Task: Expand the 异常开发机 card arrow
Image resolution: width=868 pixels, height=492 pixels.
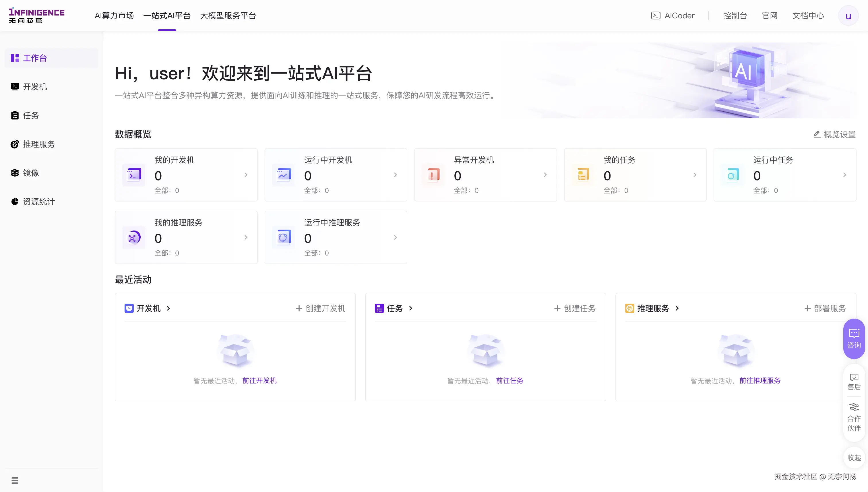Action: coord(545,175)
